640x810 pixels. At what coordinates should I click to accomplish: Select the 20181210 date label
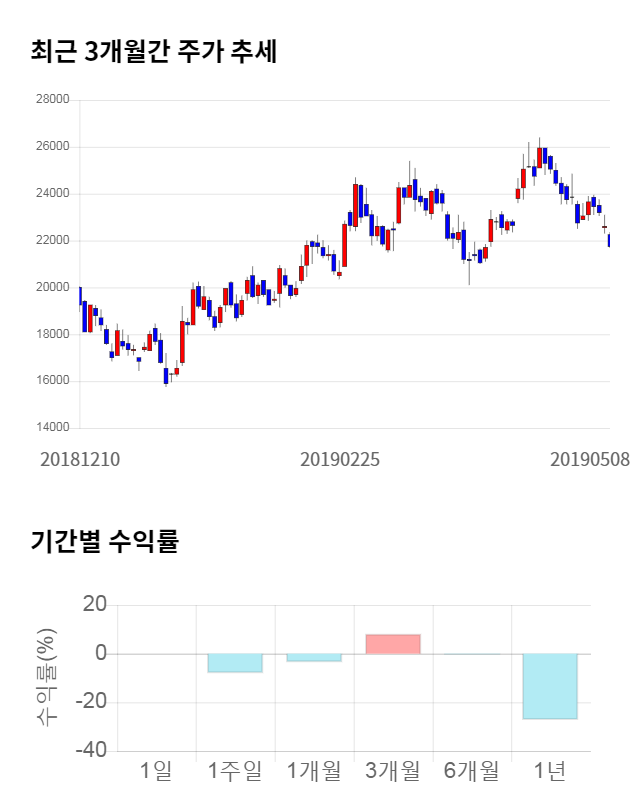80,461
